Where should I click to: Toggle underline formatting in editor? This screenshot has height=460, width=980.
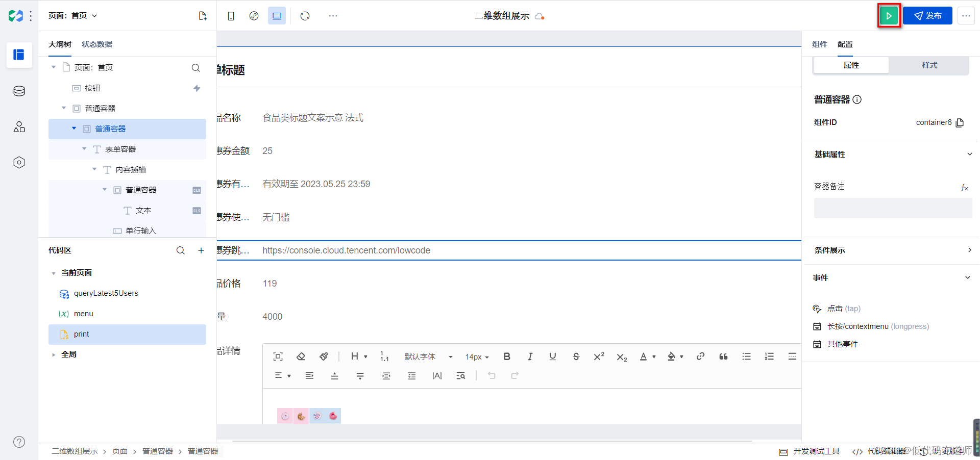click(552, 356)
